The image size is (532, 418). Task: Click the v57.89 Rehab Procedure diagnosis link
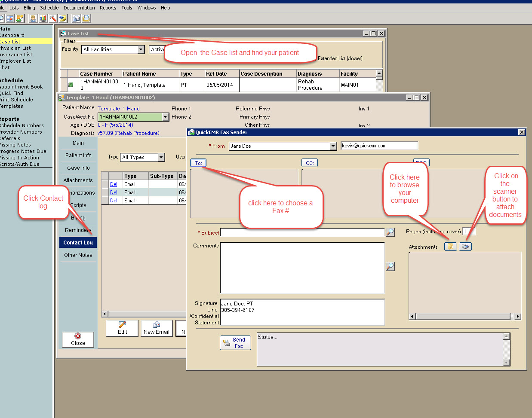point(128,133)
